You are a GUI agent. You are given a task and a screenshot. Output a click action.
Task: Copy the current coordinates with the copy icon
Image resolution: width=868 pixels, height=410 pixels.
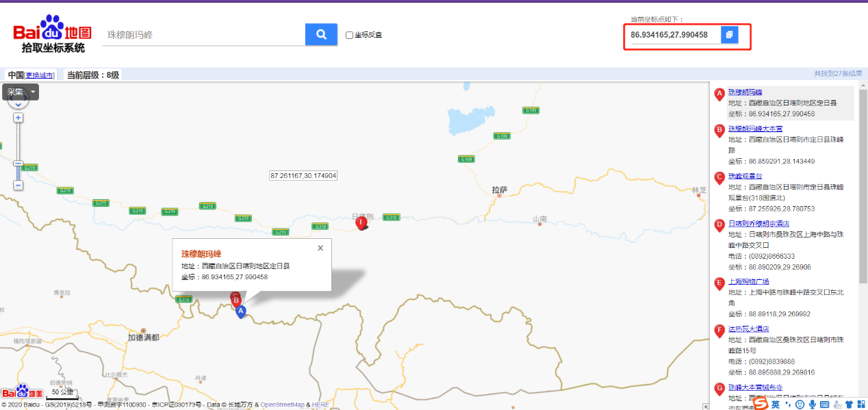coord(729,34)
